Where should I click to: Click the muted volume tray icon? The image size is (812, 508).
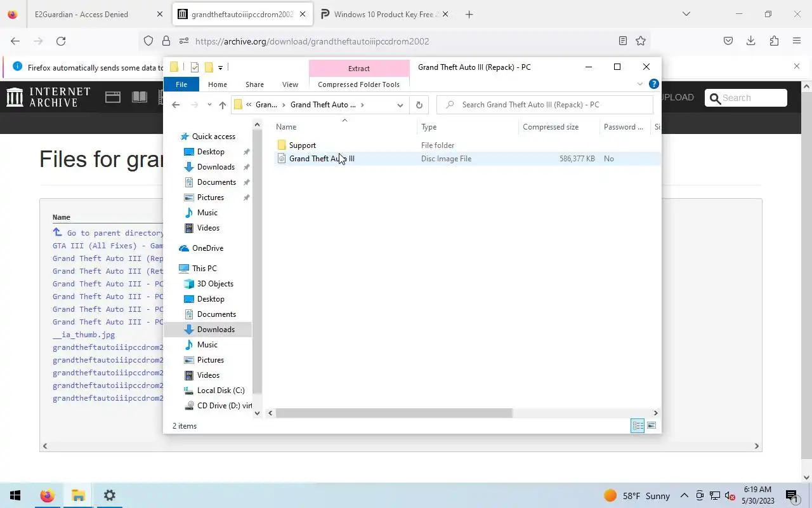[x=730, y=495]
